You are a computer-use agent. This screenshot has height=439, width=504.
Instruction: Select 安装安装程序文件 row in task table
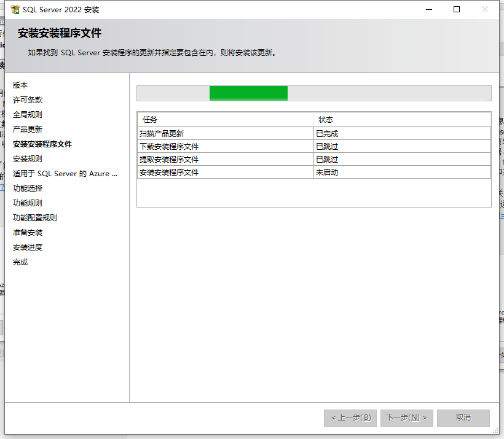click(314, 172)
